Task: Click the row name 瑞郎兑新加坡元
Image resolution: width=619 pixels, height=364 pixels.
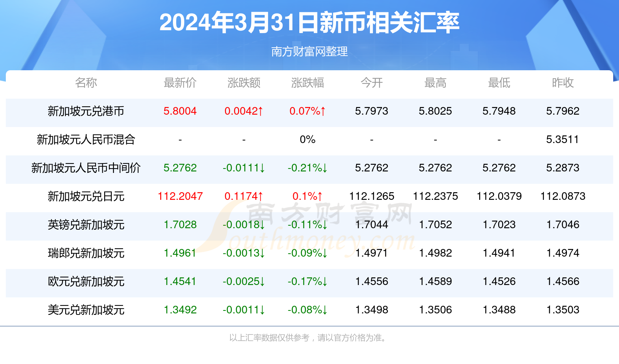Action: (86, 253)
